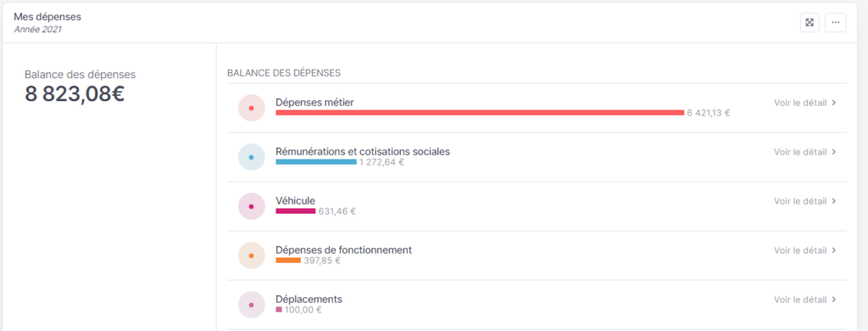
Task: Select the Rémunérations et cotisations sociales label
Action: tap(363, 151)
